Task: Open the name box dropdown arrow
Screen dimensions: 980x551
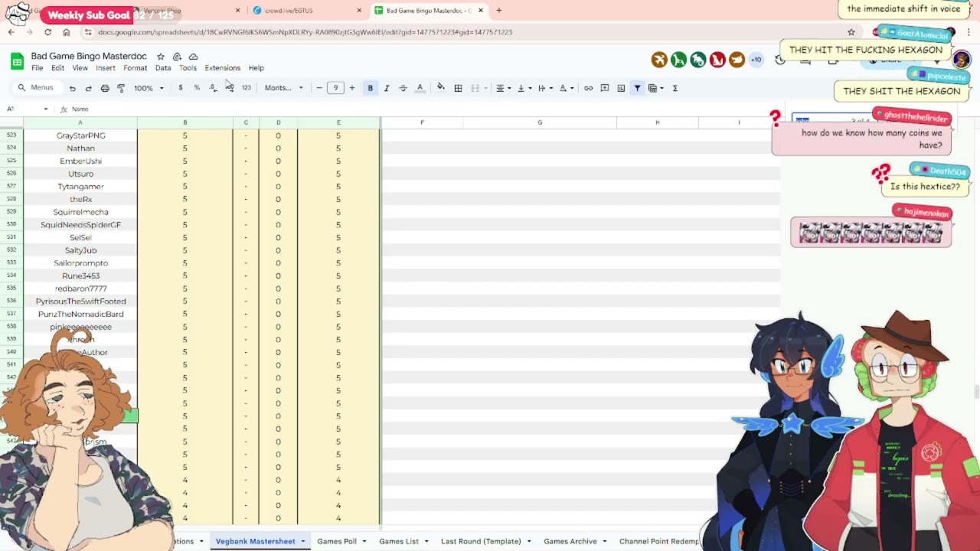Action: coord(45,109)
